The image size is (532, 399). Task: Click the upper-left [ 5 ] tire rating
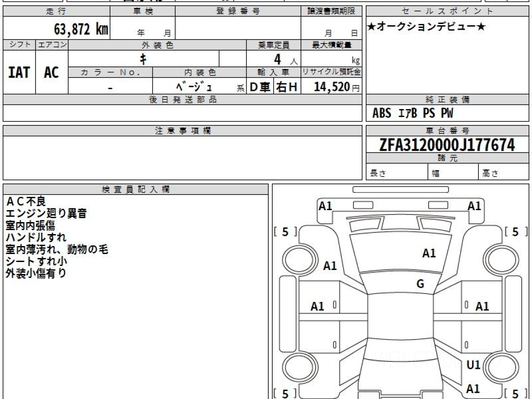point(286,231)
